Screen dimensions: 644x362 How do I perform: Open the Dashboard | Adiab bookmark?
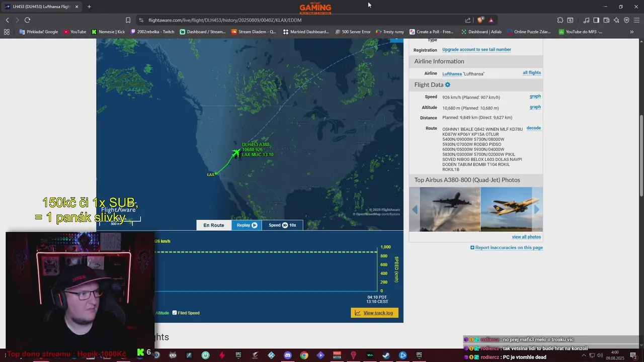[481, 32]
